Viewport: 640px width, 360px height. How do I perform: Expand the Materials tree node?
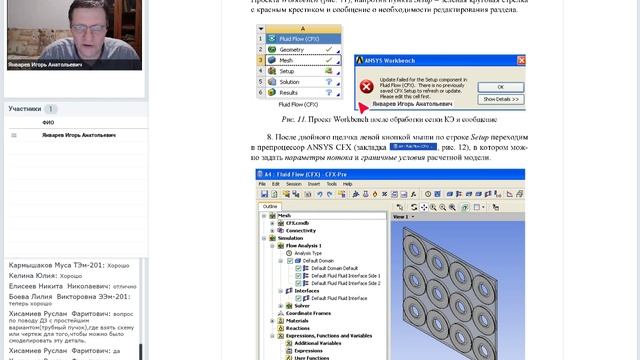tap(272, 321)
